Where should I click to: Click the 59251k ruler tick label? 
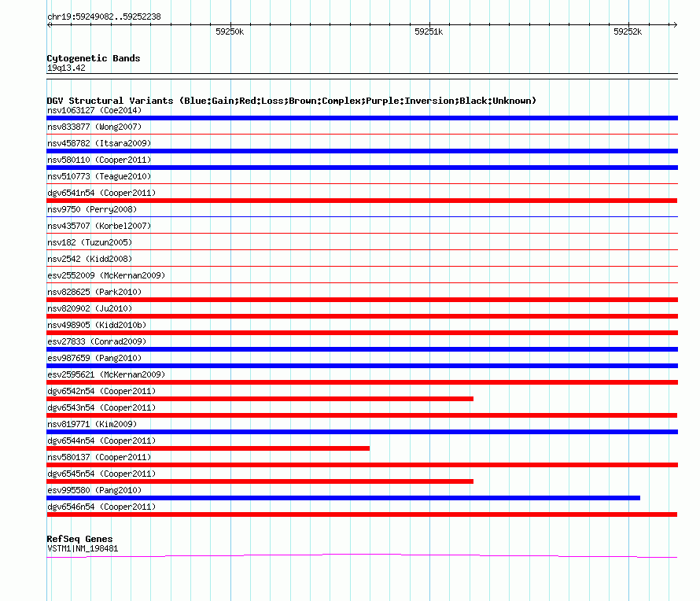pyautogui.click(x=429, y=31)
